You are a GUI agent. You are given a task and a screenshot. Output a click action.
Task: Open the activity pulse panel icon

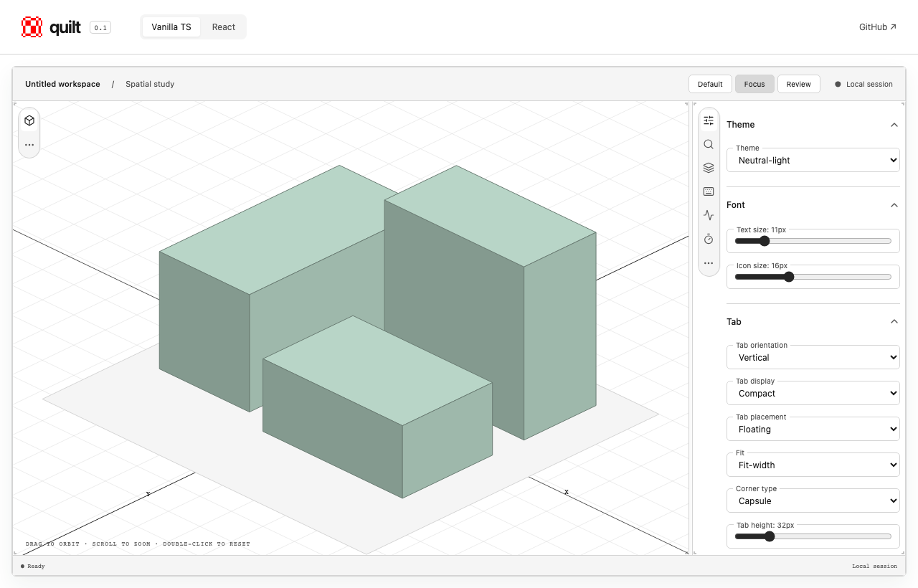[x=709, y=215]
